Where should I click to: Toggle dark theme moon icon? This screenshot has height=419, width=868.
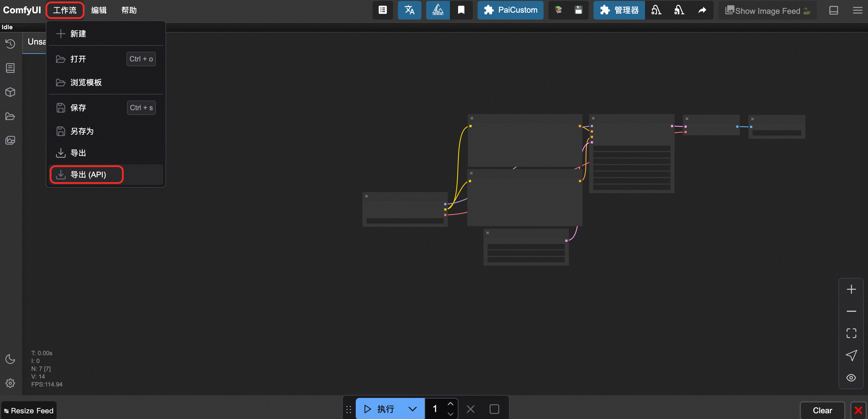coord(10,359)
